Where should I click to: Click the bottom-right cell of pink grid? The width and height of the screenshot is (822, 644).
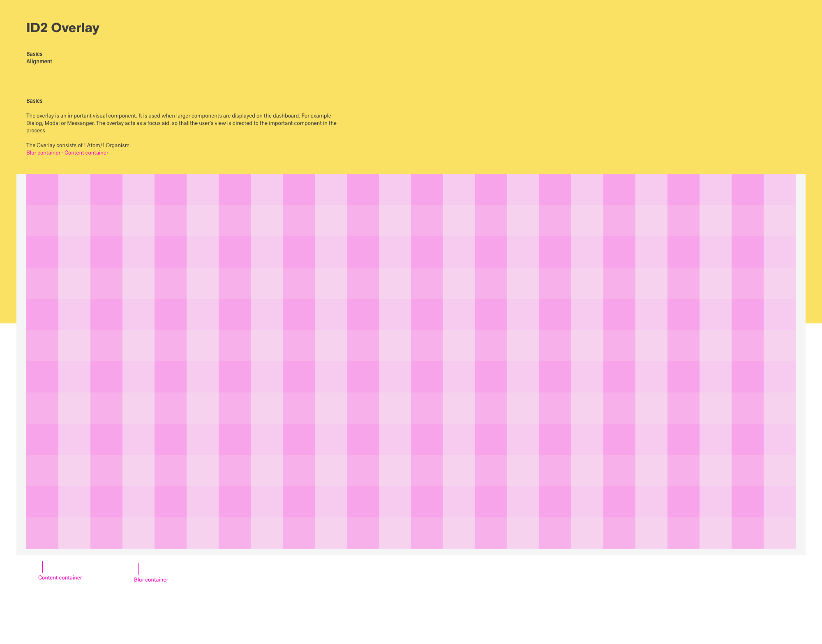click(x=779, y=533)
